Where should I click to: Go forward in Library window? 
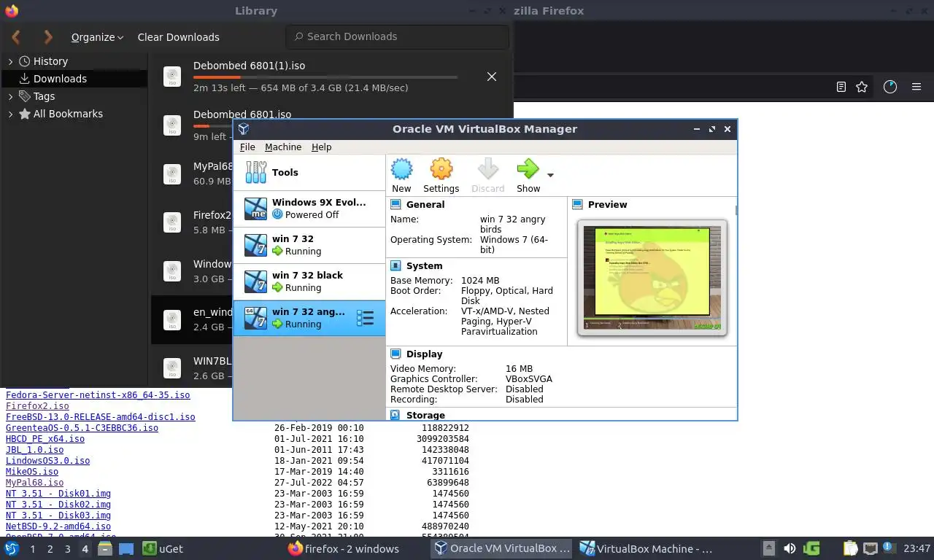48,37
